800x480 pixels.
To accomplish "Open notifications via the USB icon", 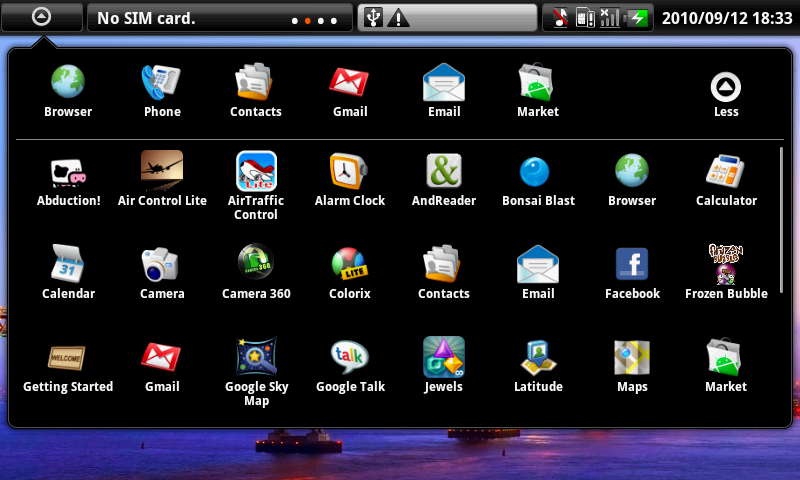I will coord(373,18).
